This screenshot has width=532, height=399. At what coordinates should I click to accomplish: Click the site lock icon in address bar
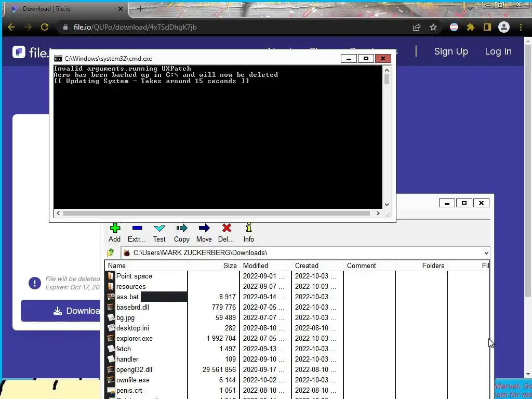[65, 27]
